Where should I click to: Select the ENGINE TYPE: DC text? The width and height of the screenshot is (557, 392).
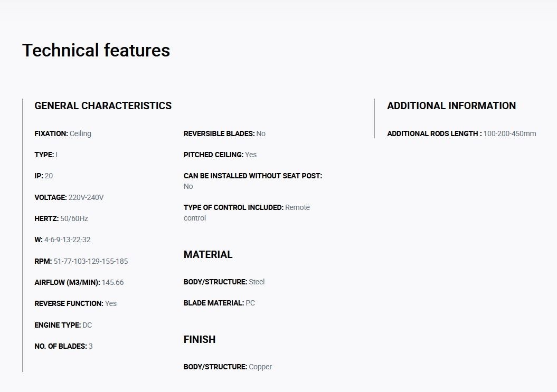click(63, 325)
